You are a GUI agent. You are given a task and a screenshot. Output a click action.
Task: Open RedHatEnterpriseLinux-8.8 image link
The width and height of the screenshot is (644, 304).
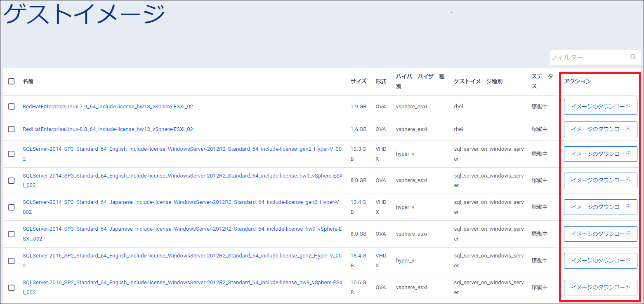(x=108, y=129)
